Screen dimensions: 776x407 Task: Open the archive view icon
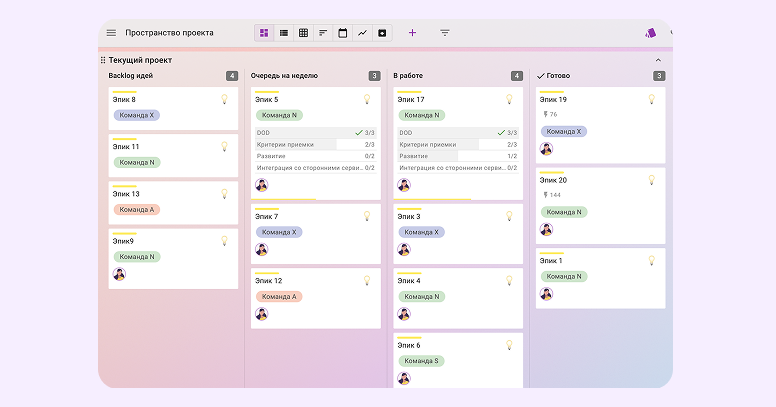[382, 33]
